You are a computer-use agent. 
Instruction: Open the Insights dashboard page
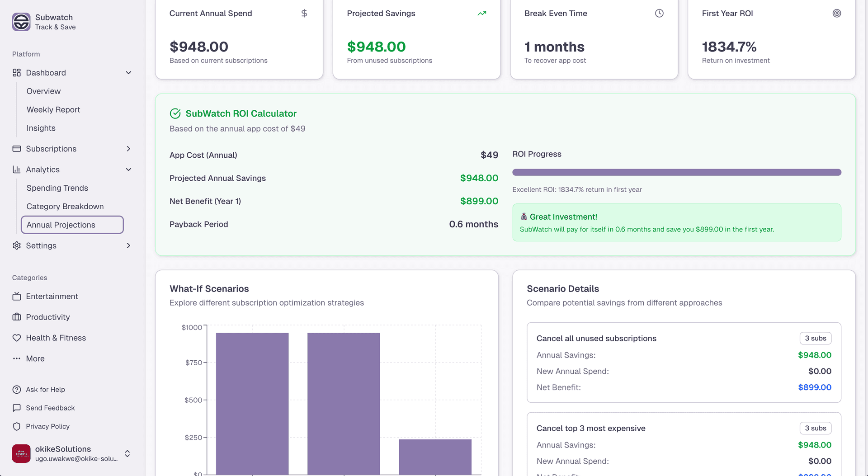click(x=41, y=128)
